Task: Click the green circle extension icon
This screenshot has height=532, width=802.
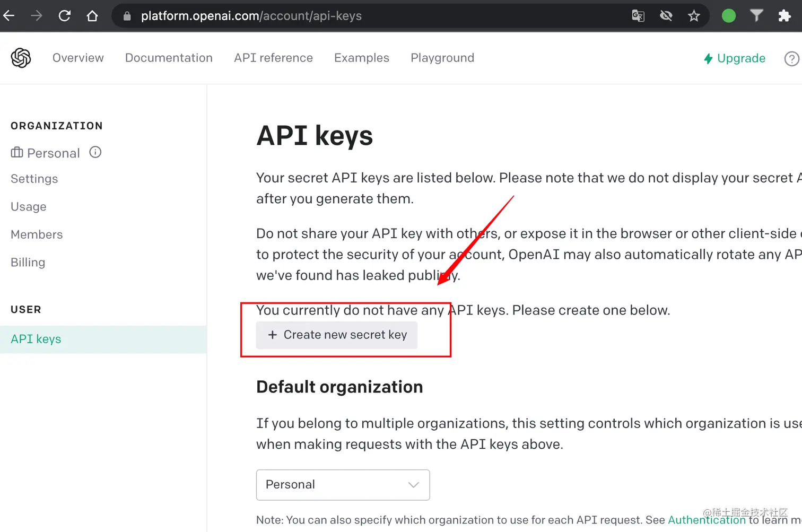Action: 729,16
